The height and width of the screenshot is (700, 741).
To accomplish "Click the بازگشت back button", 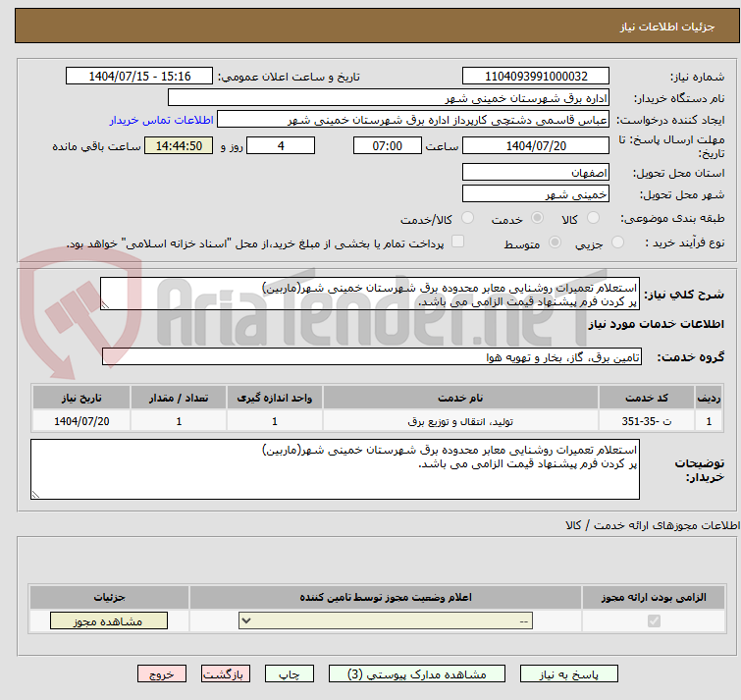I will [x=226, y=674].
